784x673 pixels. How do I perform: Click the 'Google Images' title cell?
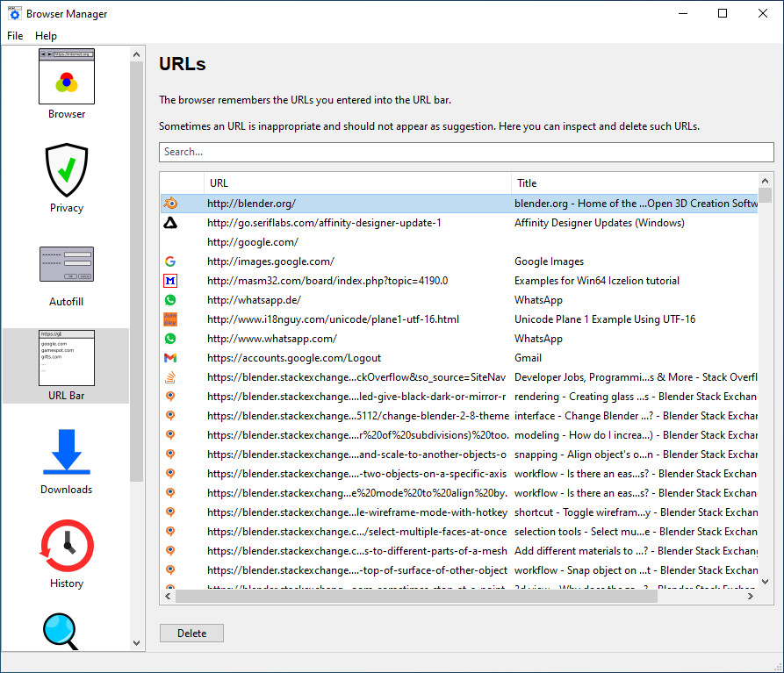(x=549, y=261)
